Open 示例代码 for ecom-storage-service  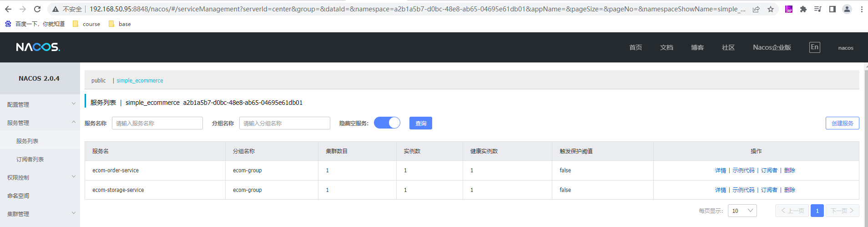[x=743, y=190]
